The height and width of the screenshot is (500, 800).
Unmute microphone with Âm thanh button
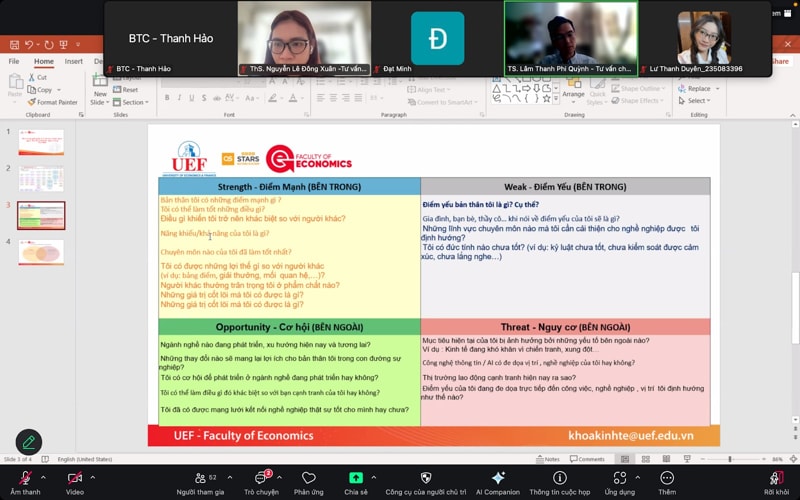[25, 478]
